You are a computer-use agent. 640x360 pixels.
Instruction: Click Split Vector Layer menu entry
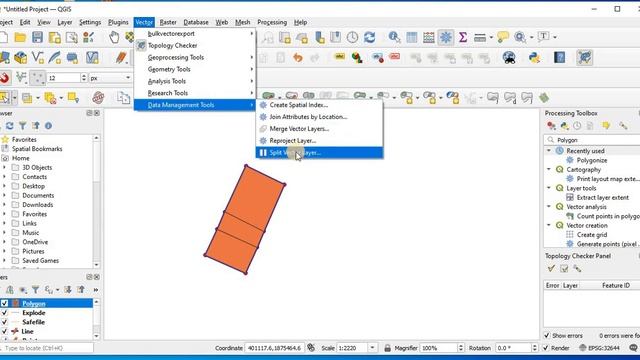click(x=319, y=153)
